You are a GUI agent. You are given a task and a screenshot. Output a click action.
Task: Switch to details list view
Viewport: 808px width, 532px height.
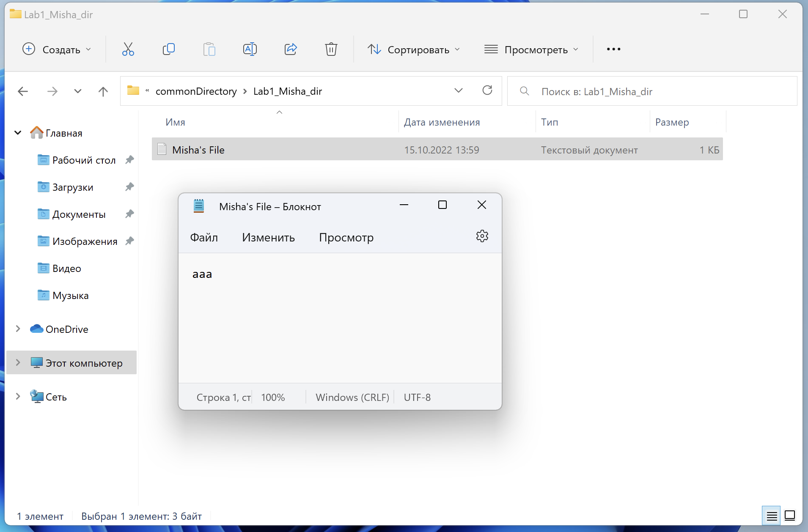(772, 516)
